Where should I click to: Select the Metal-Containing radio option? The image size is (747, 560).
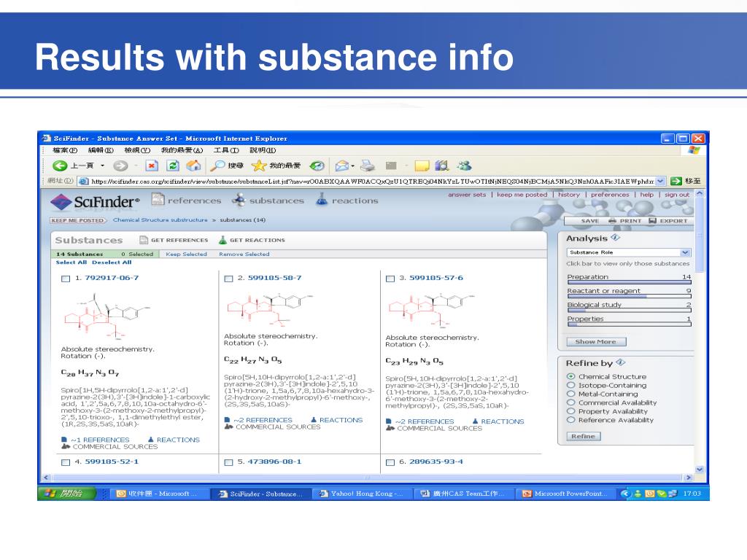coord(570,393)
